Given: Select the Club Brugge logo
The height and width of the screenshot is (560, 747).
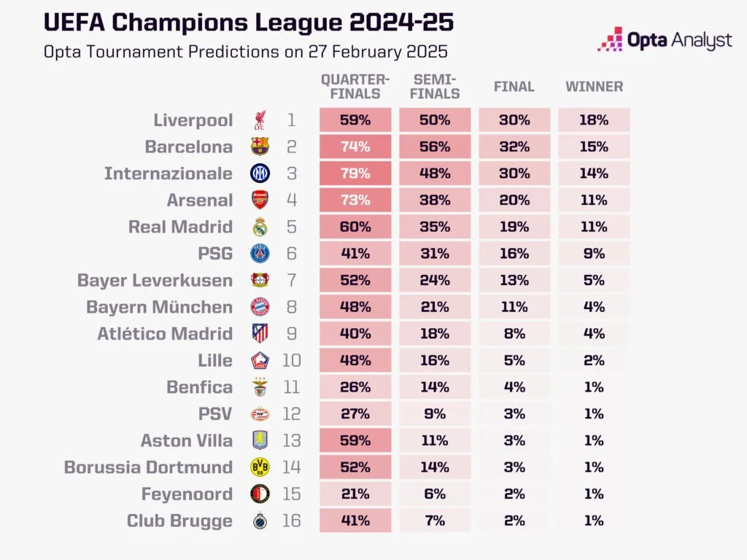Looking at the screenshot, I should [x=260, y=521].
